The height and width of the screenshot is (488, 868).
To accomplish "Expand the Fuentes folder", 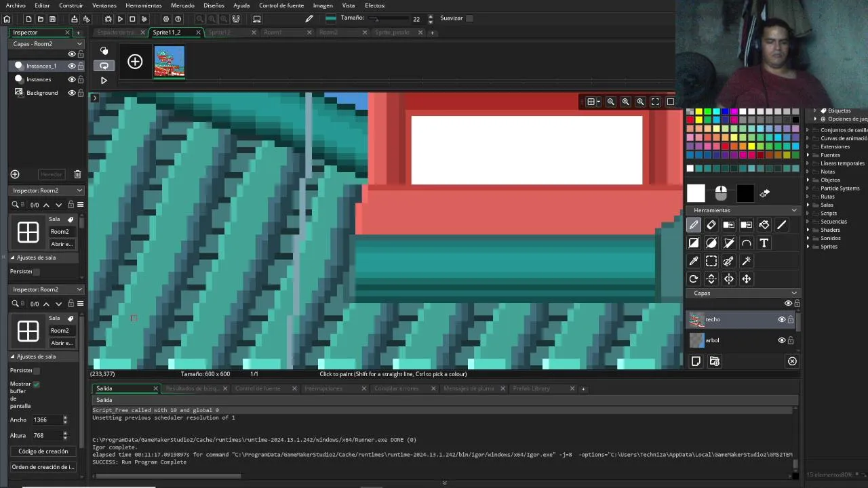I will (x=808, y=155).
